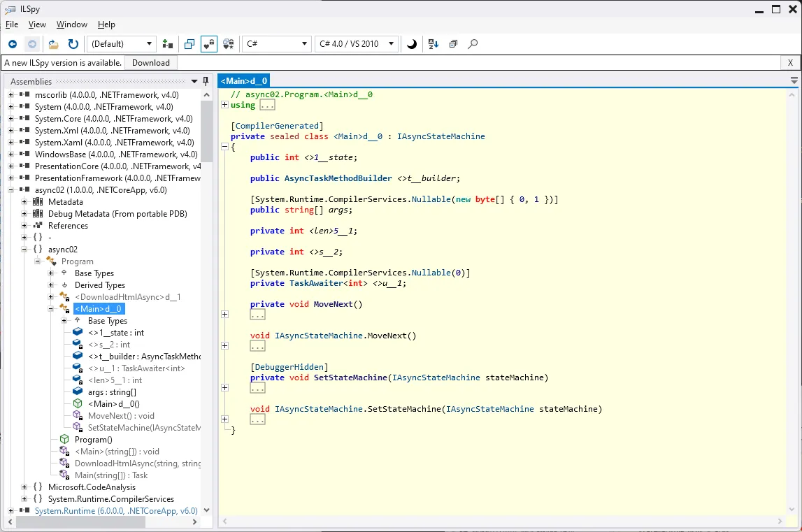Collapse the class body in code view

point(224,146)
